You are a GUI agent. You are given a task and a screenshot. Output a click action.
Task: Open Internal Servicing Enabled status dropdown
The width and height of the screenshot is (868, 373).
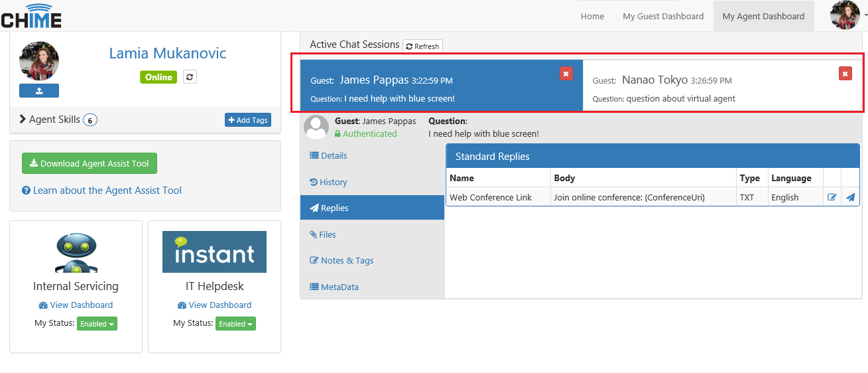click(97, 324)
